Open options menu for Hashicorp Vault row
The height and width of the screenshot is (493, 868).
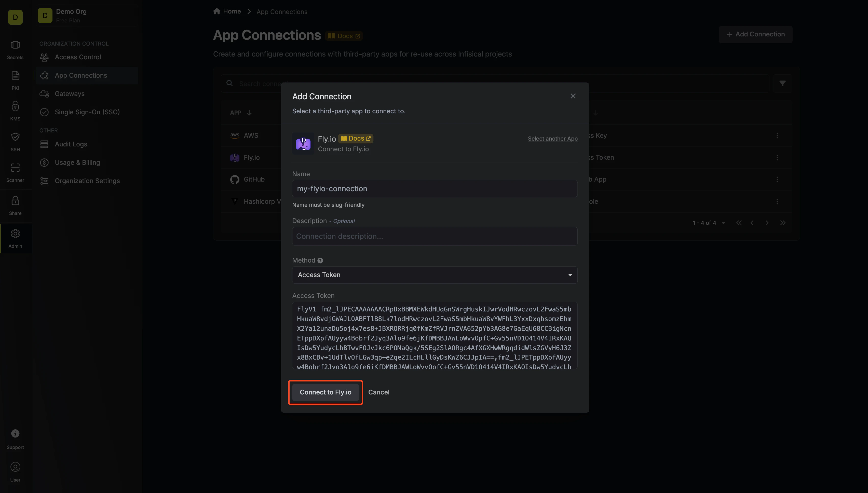[x=777, y=201]
